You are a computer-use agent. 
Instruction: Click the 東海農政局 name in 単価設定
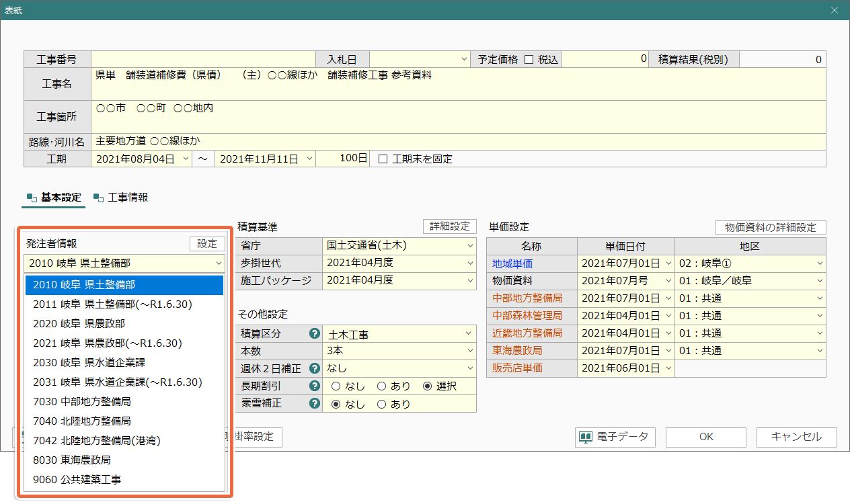[x=517, y=351]
